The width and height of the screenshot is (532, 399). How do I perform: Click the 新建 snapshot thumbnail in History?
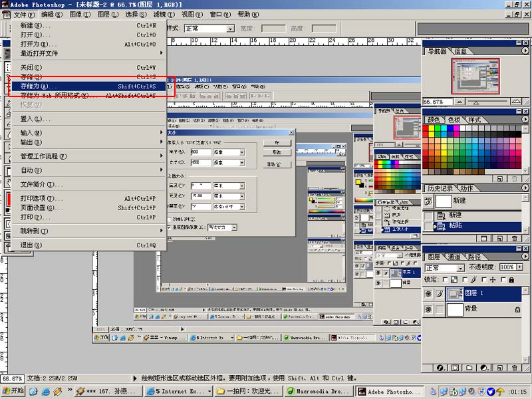coord(444,201)
